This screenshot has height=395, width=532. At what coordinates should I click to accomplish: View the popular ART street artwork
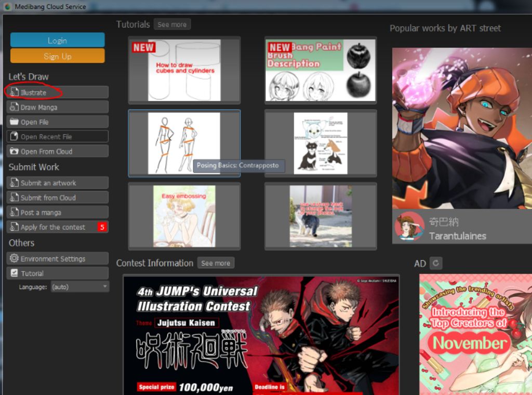pos(462,128)
